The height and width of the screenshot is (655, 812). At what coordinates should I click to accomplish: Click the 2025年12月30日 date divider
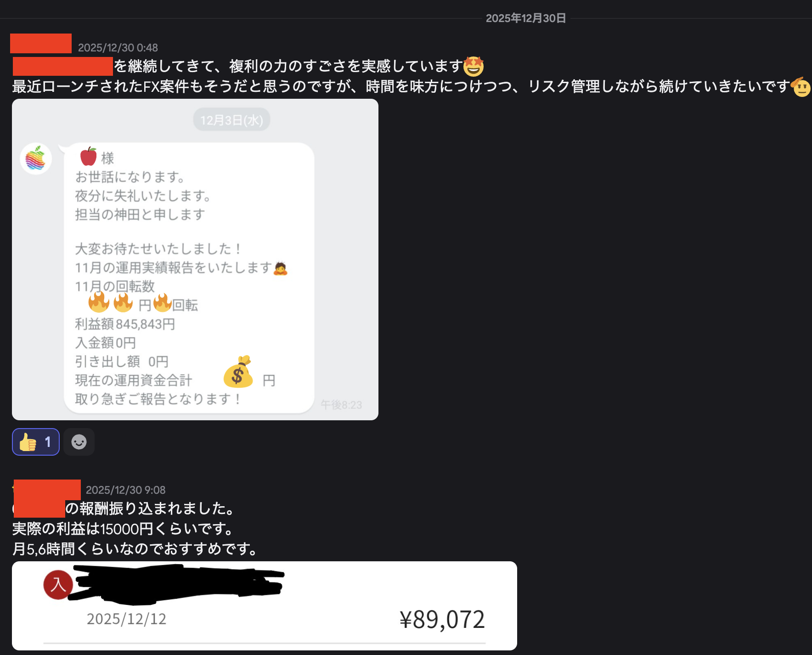coord(526,18)
